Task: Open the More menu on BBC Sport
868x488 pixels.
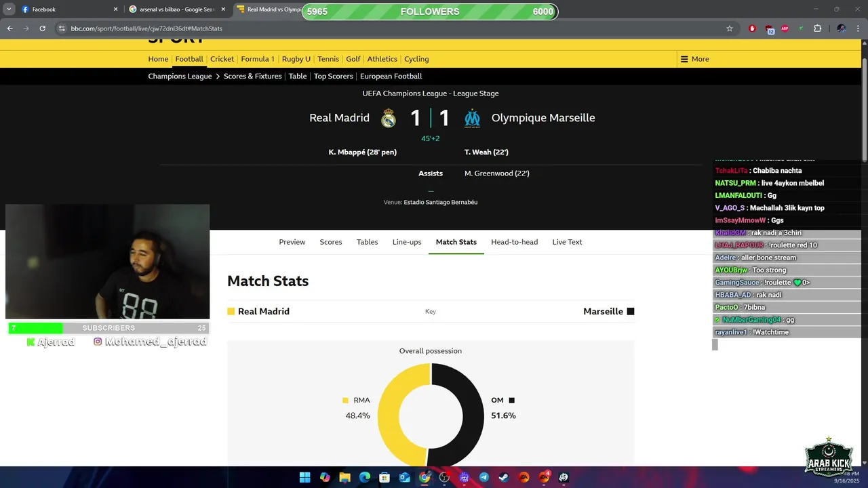Action: tap(695, 59)
